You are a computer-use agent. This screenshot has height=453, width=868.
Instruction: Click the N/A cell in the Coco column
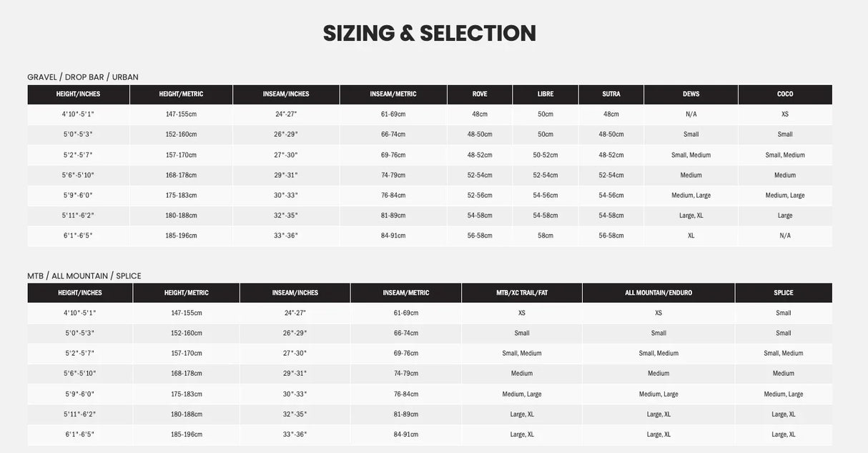point(785,235)
